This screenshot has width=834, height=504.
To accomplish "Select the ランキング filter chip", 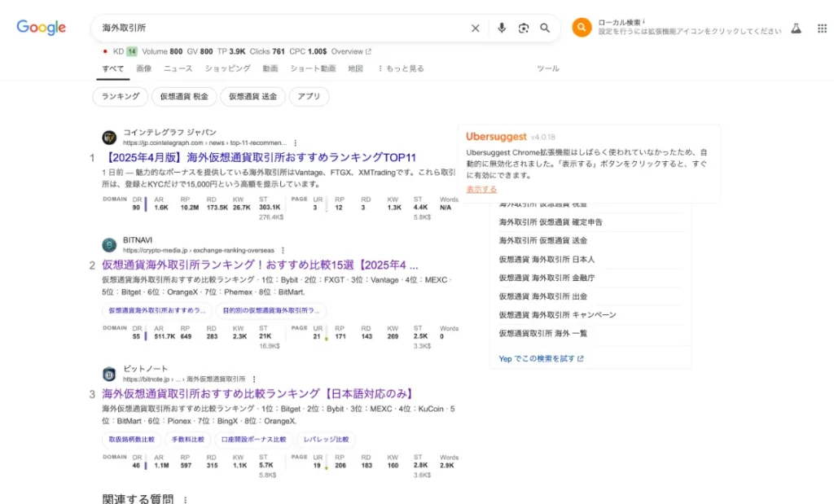I will [x=121, y=97].
